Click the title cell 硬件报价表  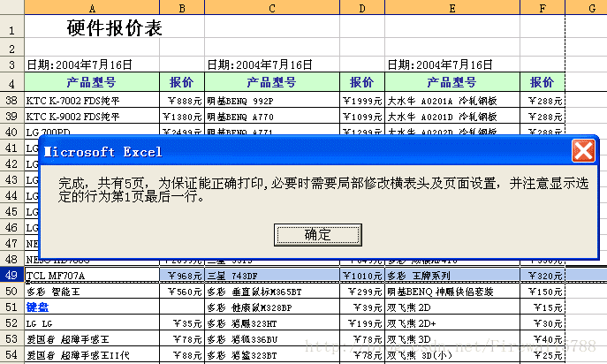(114, 28)
